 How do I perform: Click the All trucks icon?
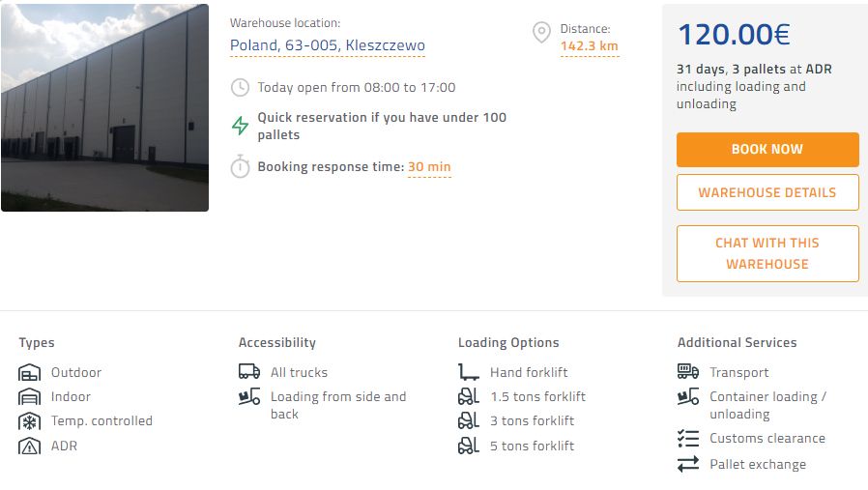(249, 372)
